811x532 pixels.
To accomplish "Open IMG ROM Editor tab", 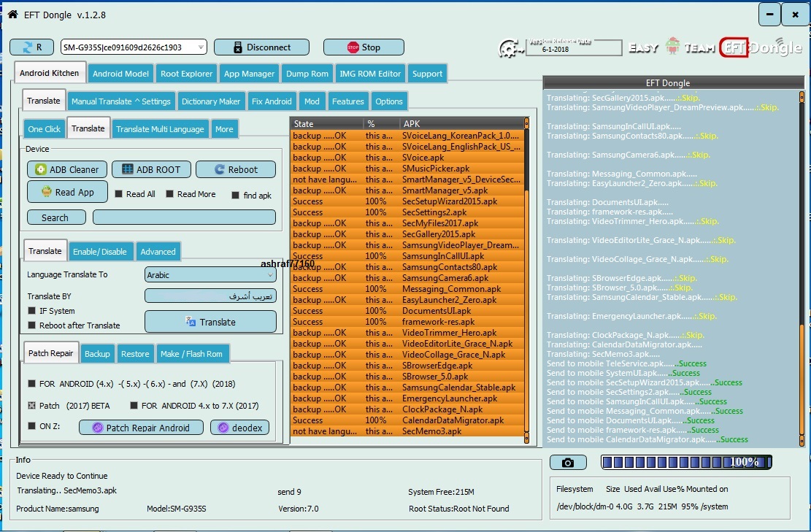I will (x=370, y=74).
